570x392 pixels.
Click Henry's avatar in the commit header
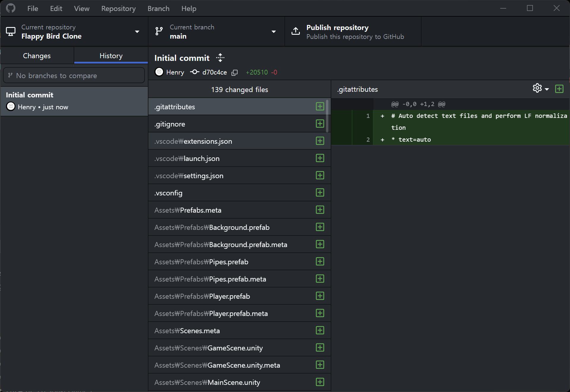coord(159,72)
